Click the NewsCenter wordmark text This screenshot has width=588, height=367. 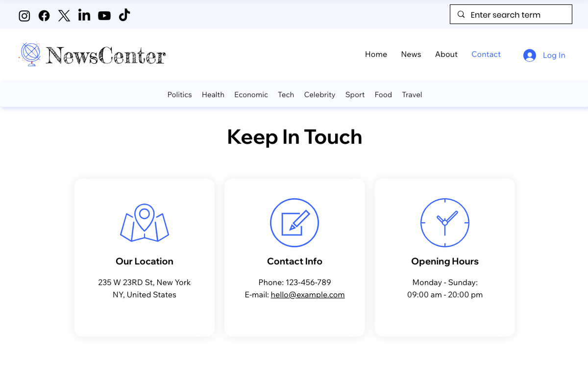pos(106,55)
